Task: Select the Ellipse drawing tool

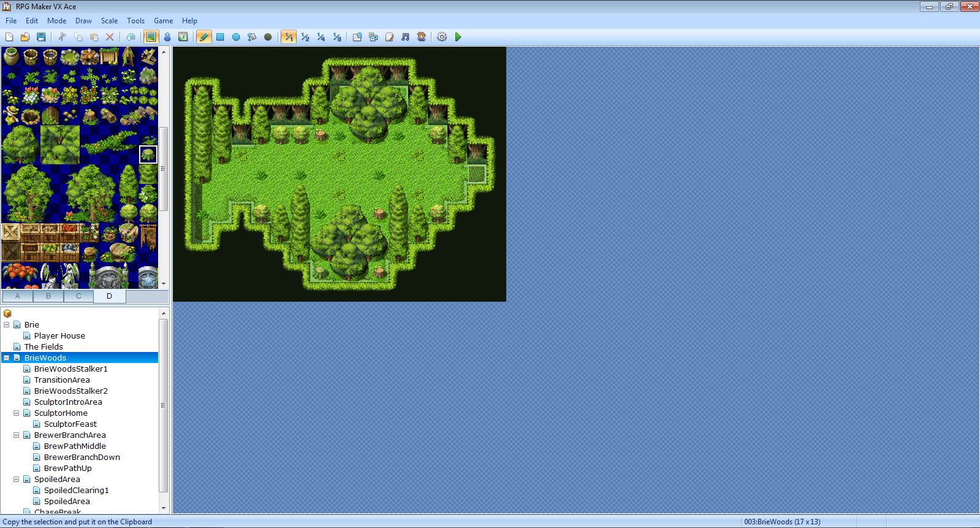Action: pyautogui.click(x=236, y=37)
